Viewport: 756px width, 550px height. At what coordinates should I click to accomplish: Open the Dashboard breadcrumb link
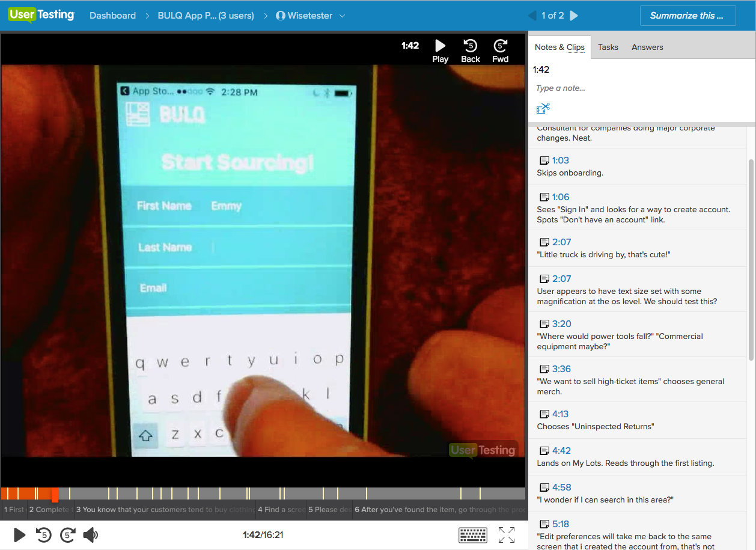112,16
